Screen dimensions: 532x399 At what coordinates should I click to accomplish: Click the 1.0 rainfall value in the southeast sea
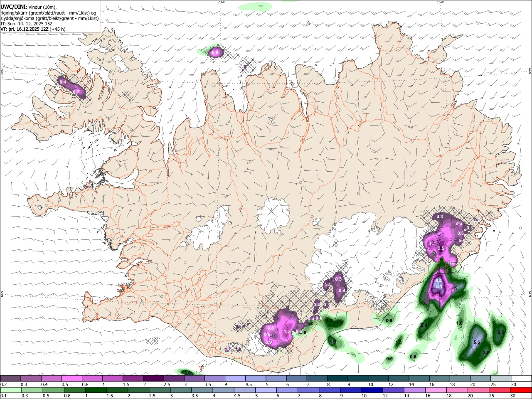[x=459, y=323]
